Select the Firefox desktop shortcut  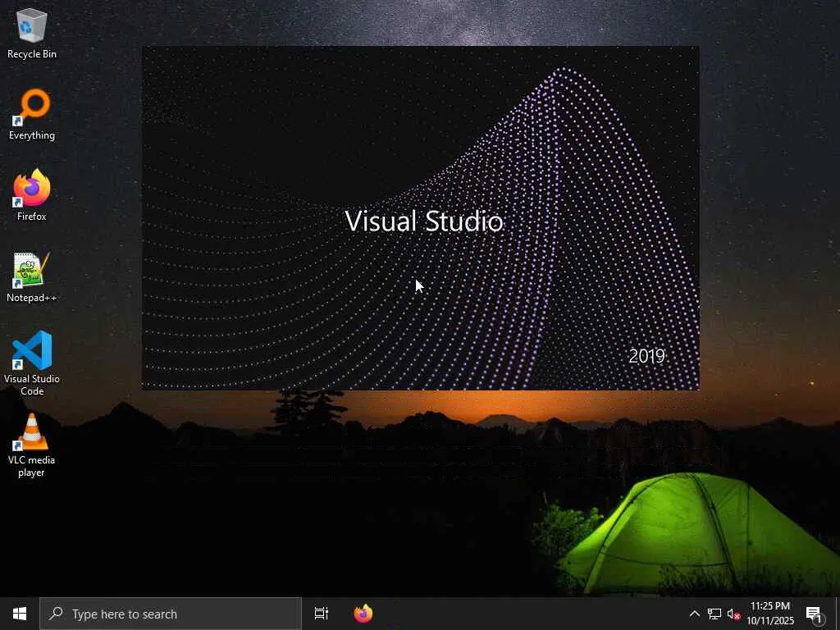tap(32, 195)
